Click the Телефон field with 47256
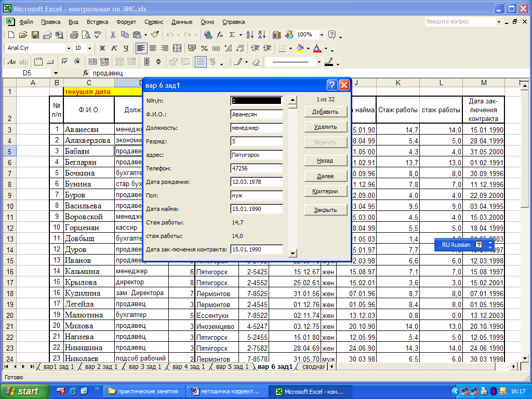 click(x=257, y=168)
